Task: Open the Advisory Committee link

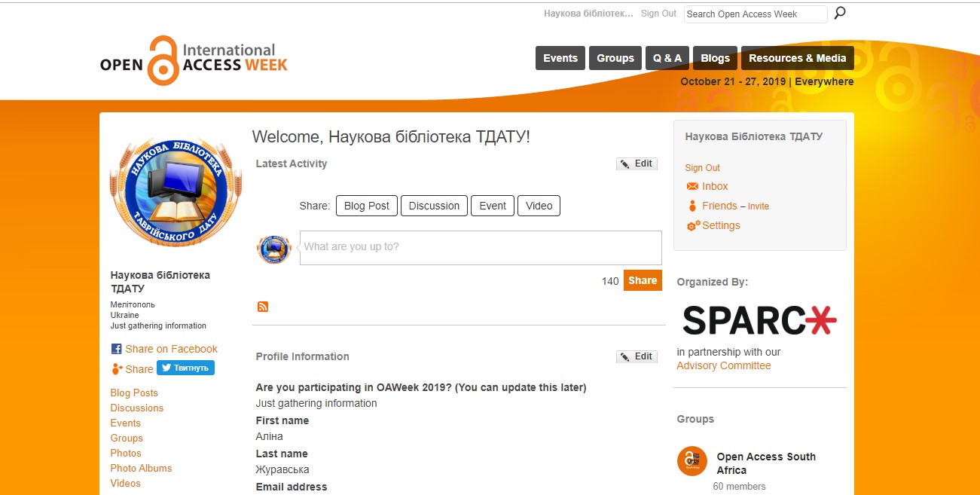Action: (724, 365)
